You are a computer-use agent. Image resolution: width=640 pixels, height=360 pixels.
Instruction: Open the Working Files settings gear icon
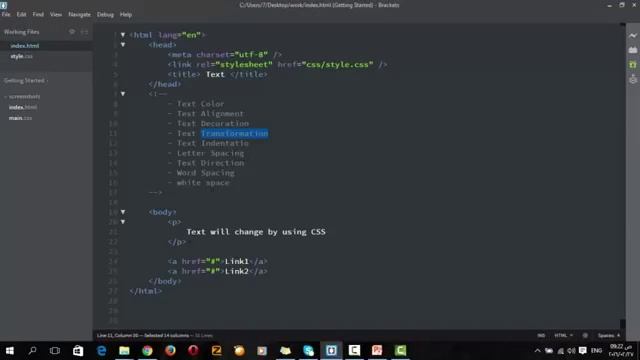click(72, 31)
